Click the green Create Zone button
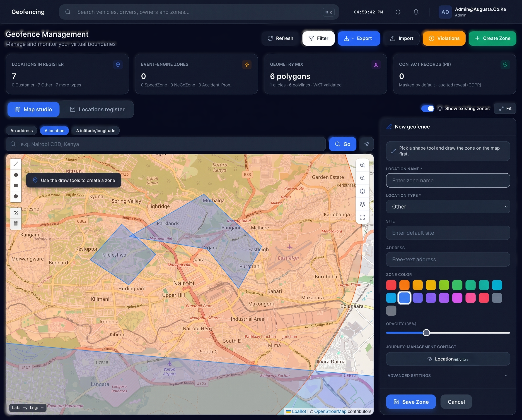The image size is (522, 420). coord(493,38)
